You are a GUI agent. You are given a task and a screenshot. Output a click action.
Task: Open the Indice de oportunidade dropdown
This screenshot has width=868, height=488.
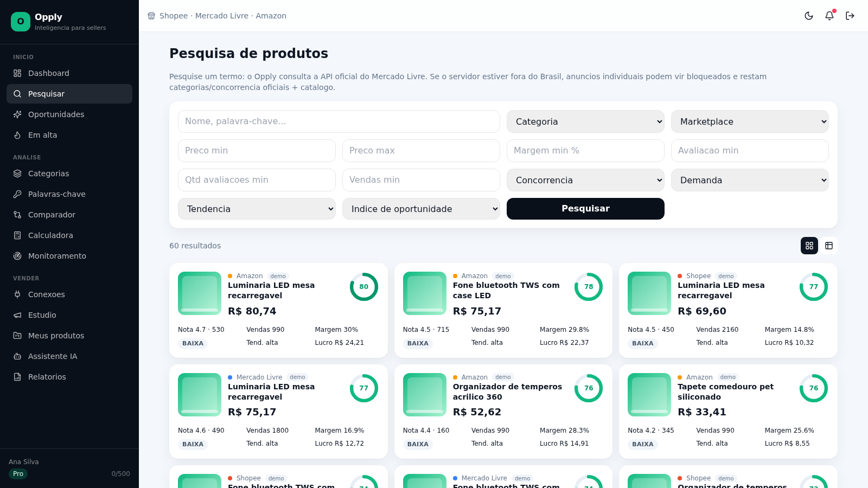pyautogui.click(x=421, y=209)
